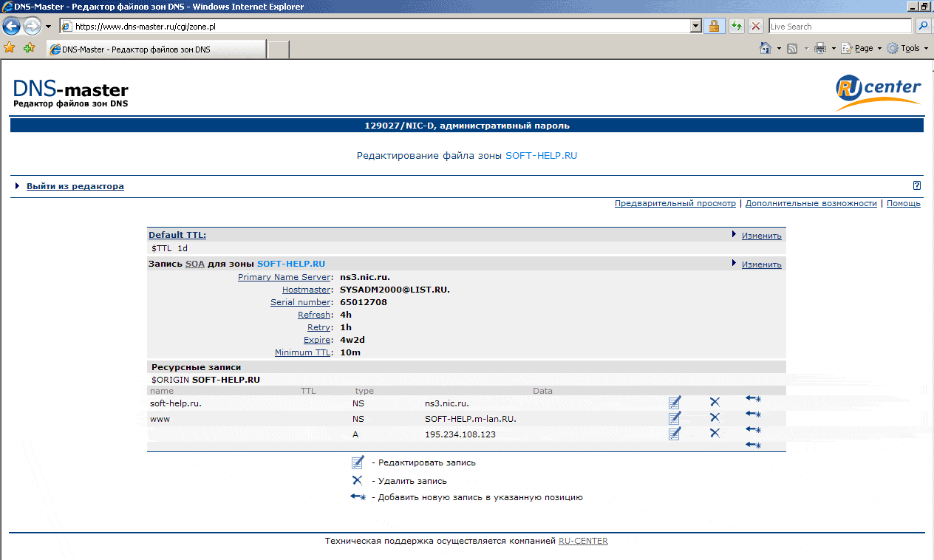Screen dimensions: 934x560
Task: Click the DNS-master logo
Action: point(71,93)
